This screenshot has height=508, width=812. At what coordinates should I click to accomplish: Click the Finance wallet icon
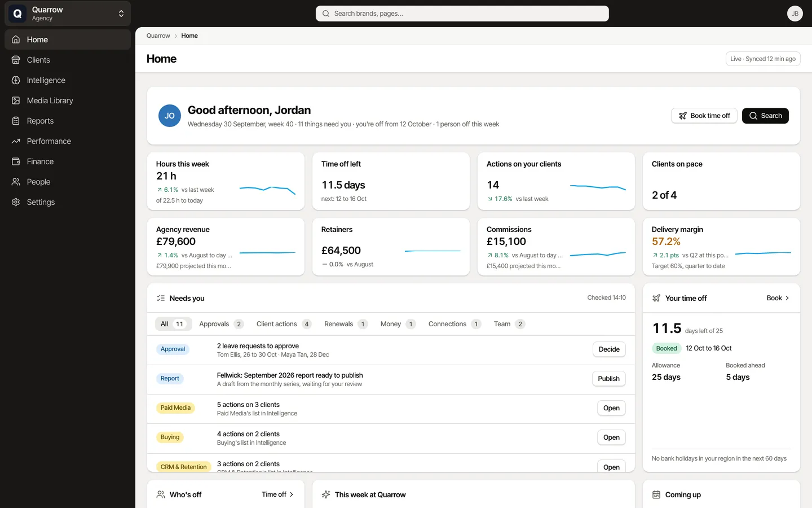pyautogui.click(x=16, y=161)
